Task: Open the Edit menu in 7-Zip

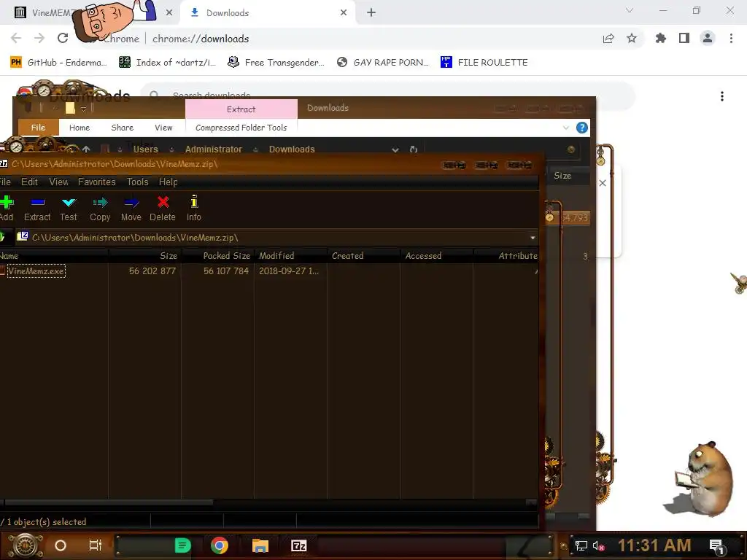Action: [29, 182]
